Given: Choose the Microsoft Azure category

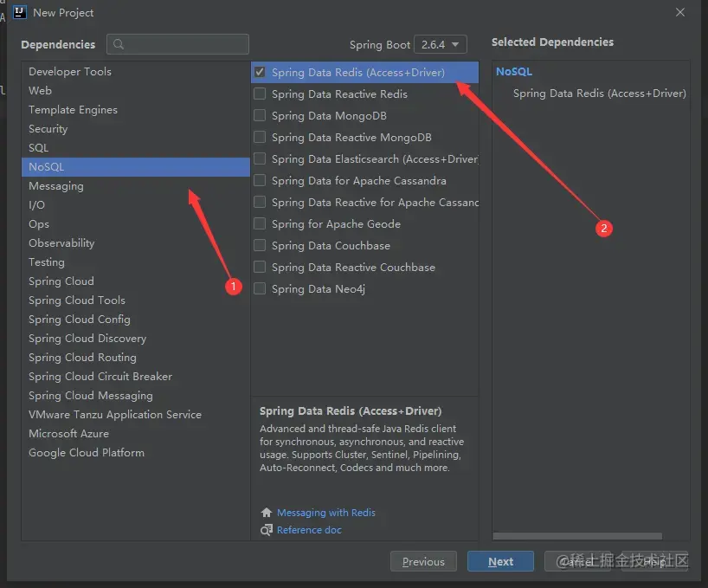Looking at the screenshot, I should 136,434.
